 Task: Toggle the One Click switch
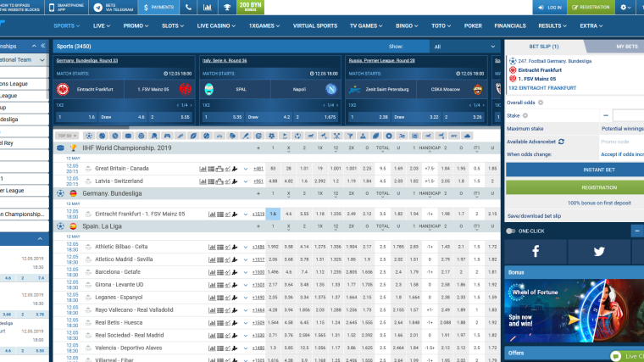tap(510, 231)
